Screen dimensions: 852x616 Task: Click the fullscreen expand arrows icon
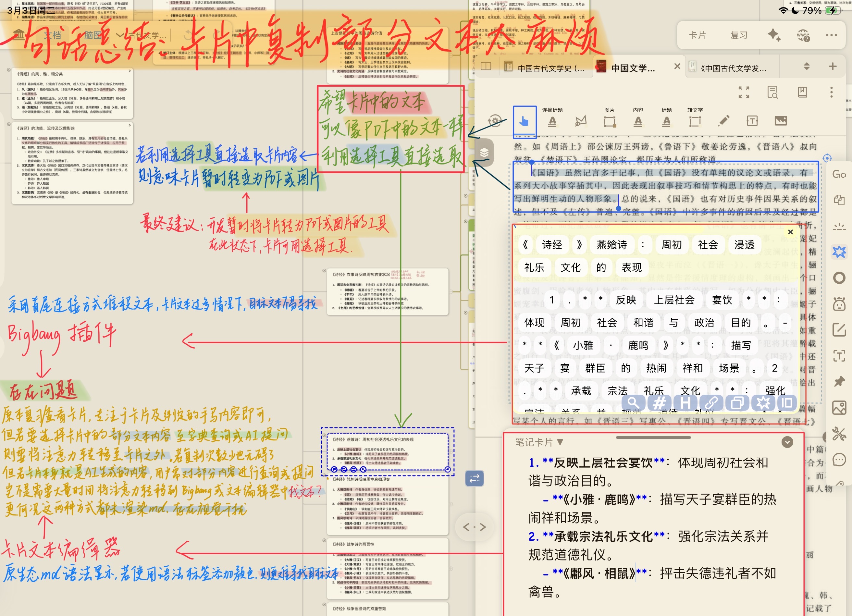744,92
